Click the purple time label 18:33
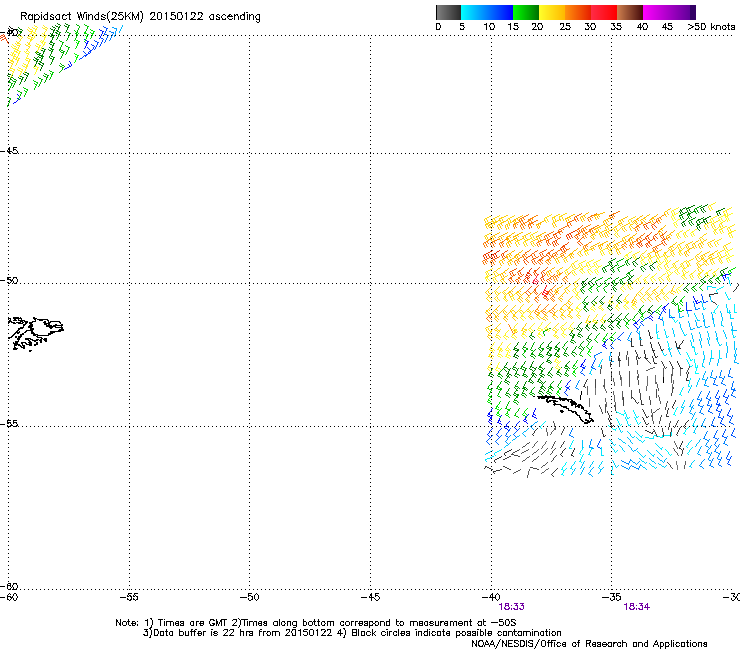 512,607
